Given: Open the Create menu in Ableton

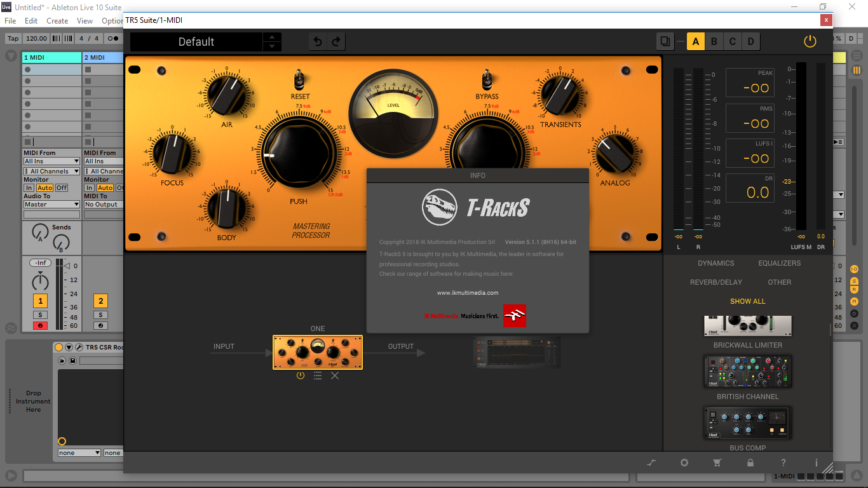Looking at the screenshot, I should [x=57, y=21].
